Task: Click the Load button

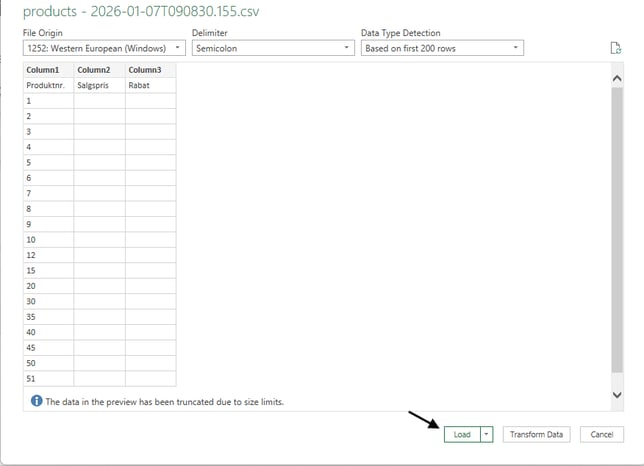Action: [x=461, y=434]
